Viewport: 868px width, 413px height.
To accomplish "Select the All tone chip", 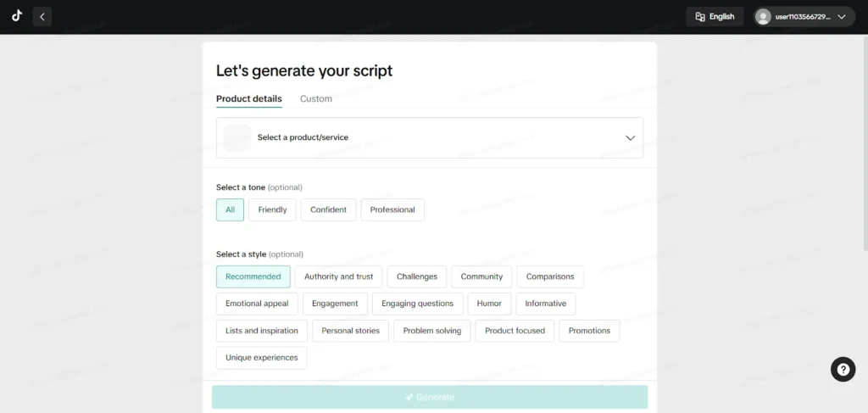I will 230,209.
